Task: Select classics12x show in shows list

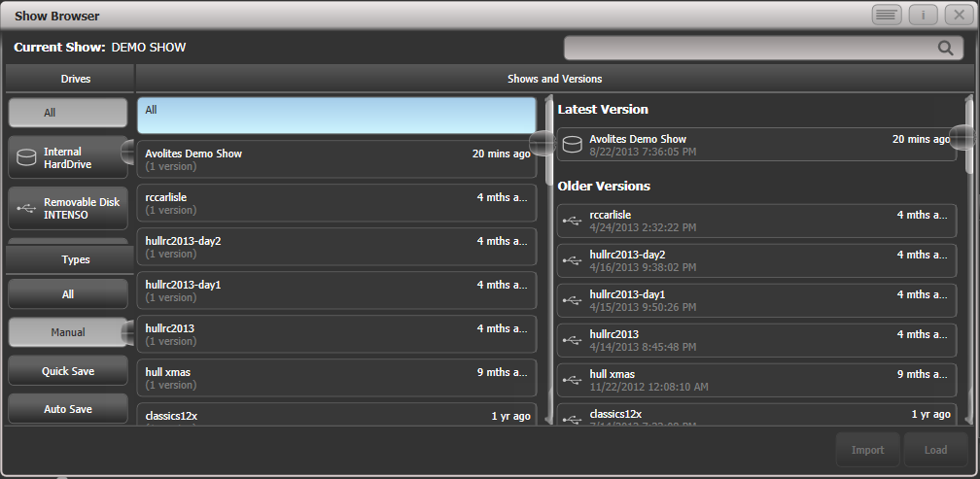Action: pos(336,414)
